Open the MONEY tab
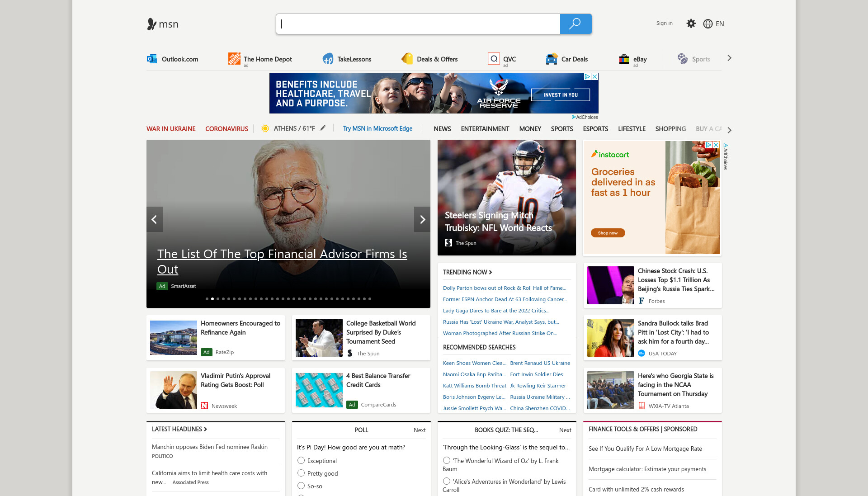 (x=530, y=129)
